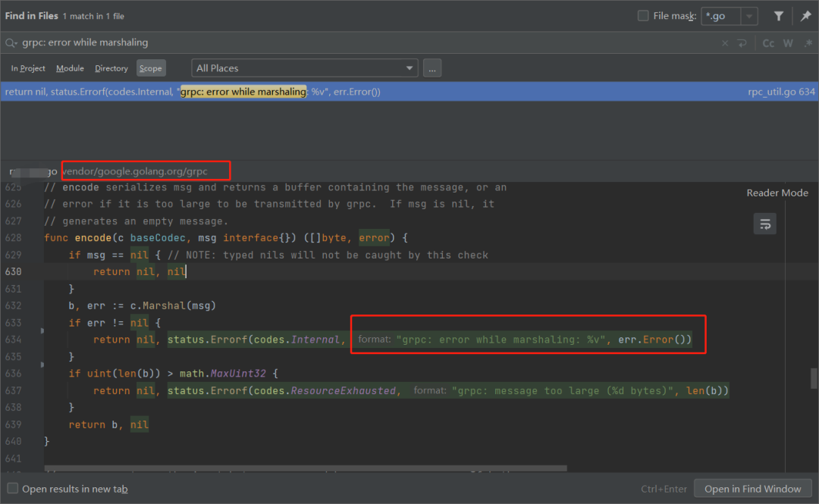Screen dimensions: 819x504
Task: Click the Find in Files title
Action: [31, 16]
